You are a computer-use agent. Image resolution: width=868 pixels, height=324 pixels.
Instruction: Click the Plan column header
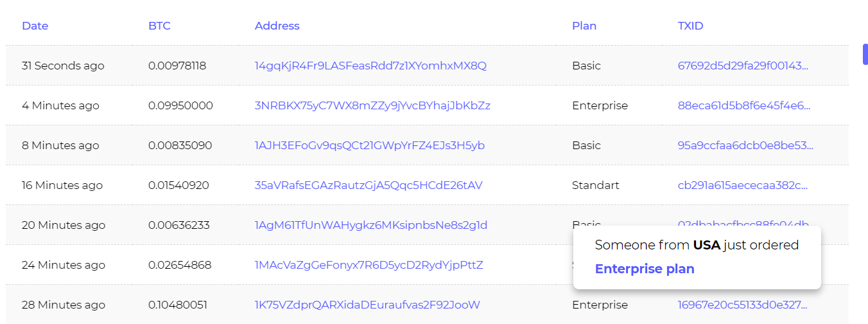click(x=584, y=26)
